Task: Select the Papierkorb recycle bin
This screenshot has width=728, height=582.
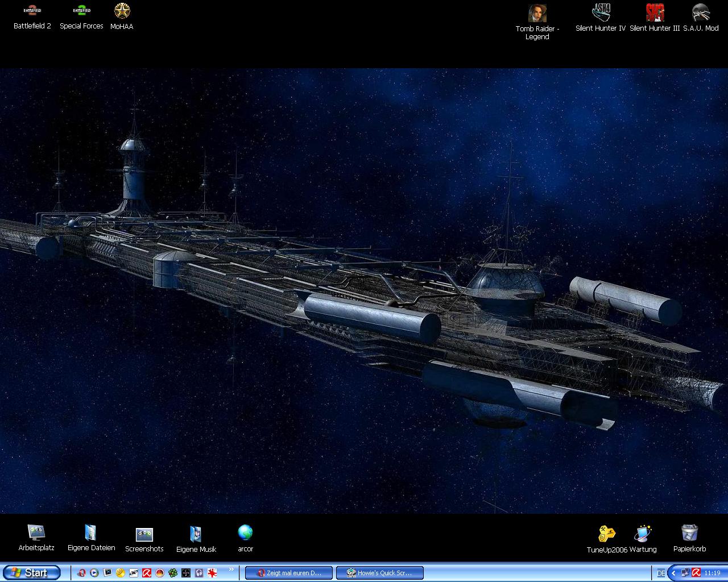Action: [x=689, y=538]
